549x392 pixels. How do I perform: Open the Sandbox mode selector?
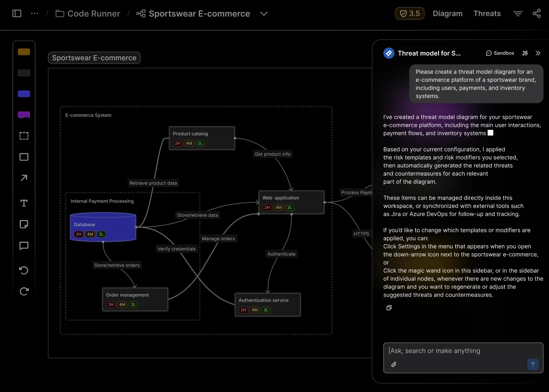tap(500, 53)
